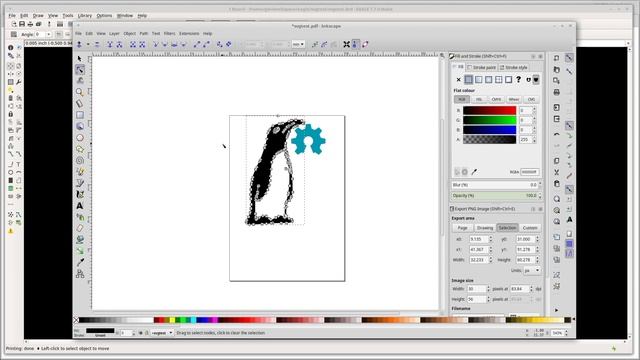Image resolution: width=640 pixels, height=360 pixels.
Task: Open Library menu in background window
Action: [84, 16]
